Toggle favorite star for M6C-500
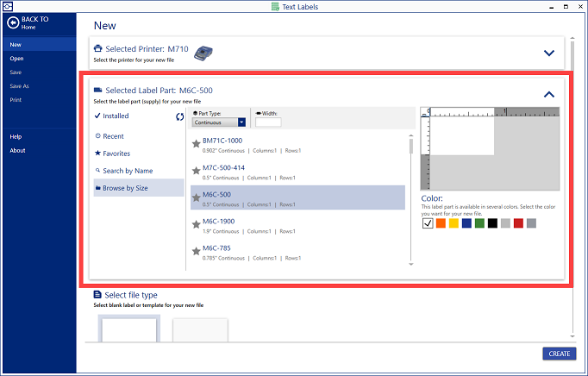This screenshot has height=376, width=588. 197,198
